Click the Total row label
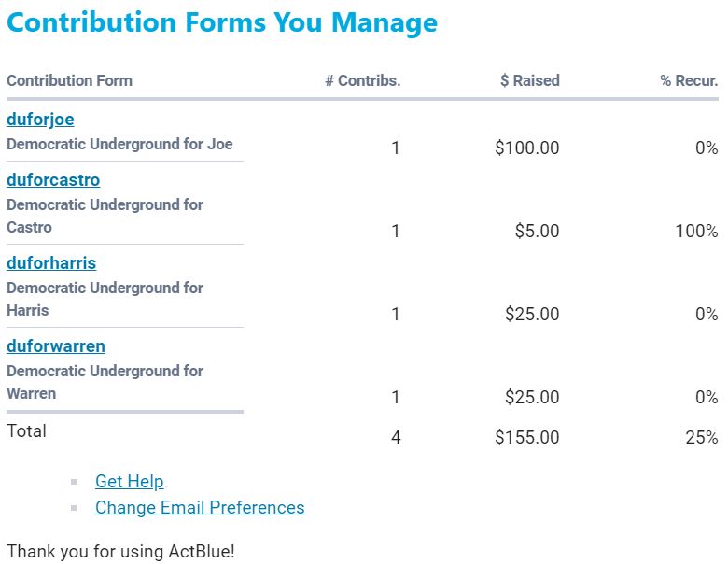The width and height of the screenshot is (728, 564). point(26,431)
